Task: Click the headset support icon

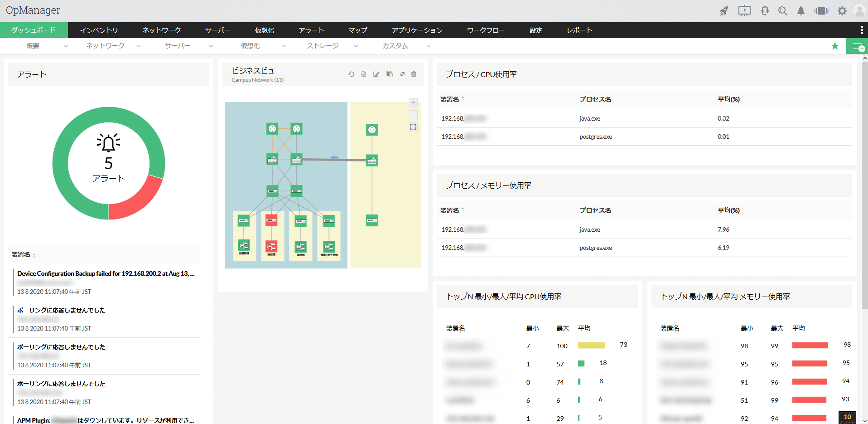Action: (x=765, y=11)
